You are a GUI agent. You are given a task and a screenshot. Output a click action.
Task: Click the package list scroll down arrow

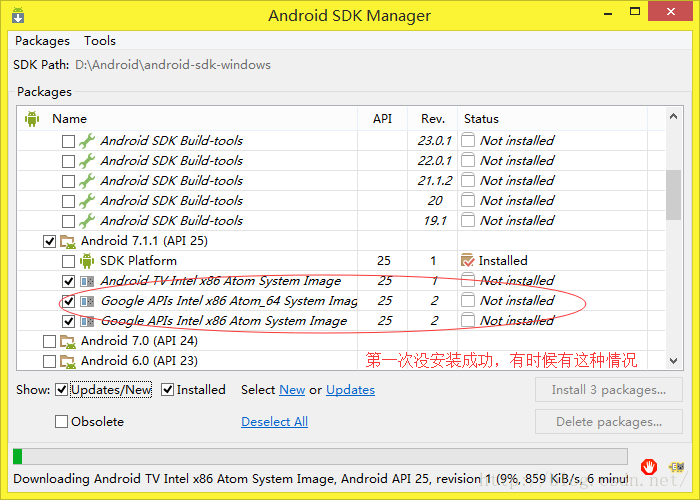click(674, 360)
